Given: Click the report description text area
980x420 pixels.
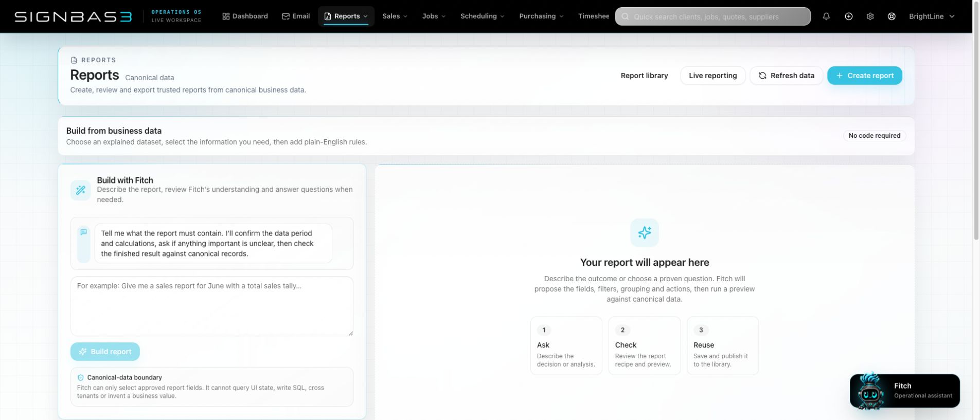Looking at the screenshot, I should tap(212, 306).
